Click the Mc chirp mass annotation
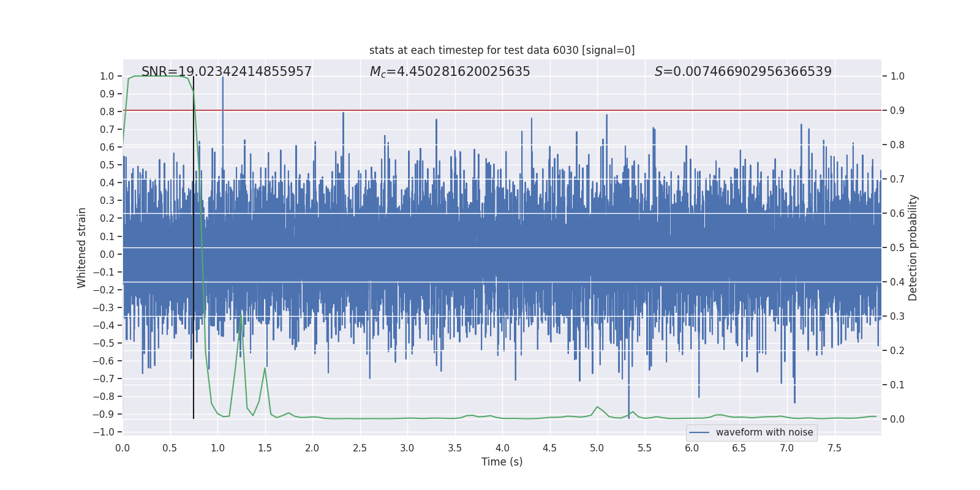980x490 pixels. pyautogui.click(x=450, y=72)
